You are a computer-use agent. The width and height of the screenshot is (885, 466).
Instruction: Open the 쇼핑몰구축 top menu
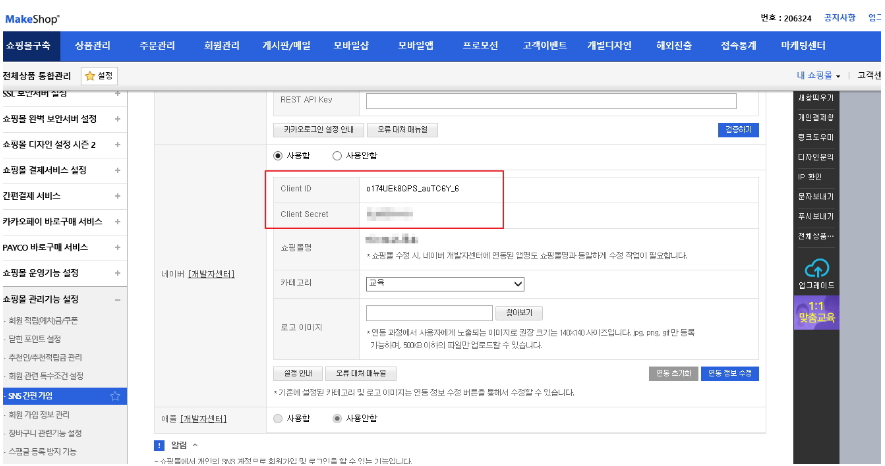tap(28, 46)
